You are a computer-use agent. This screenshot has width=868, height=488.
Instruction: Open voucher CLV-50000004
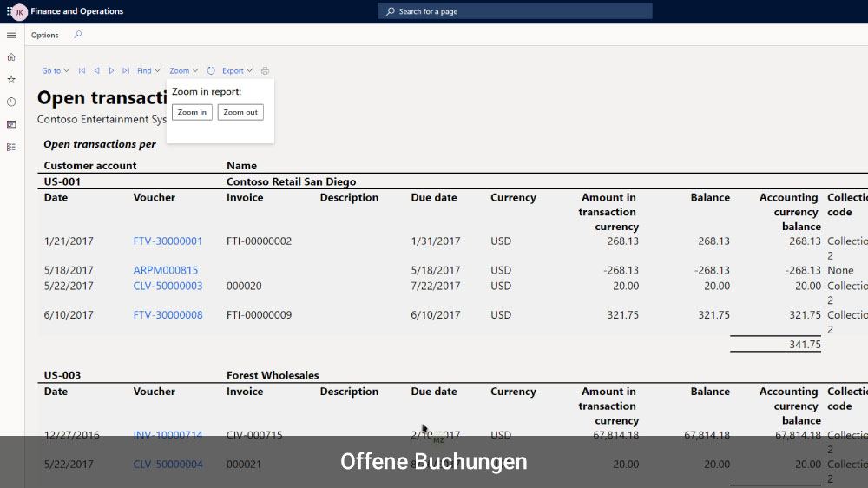coord(168,465)
